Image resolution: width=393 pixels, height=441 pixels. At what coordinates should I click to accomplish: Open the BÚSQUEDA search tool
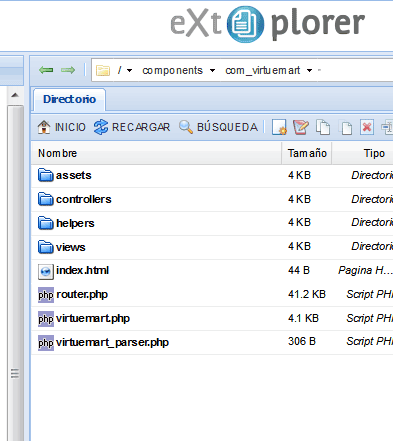(x=218, y=127)
